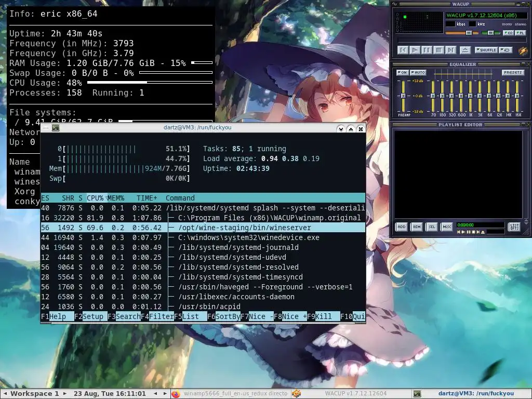This screenshot has width=532, height=399.
Task: Click the 180 Hz equalizer band slider
Action: point(442,96)
